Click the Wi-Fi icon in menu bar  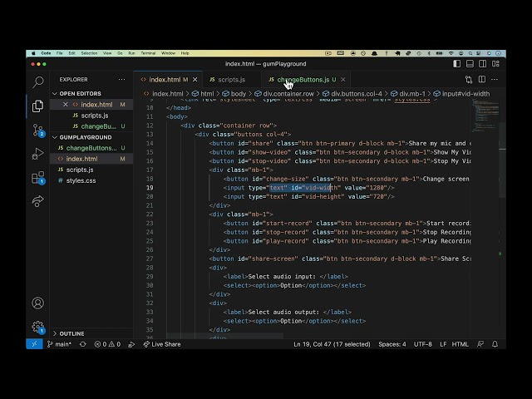[451, 53]
